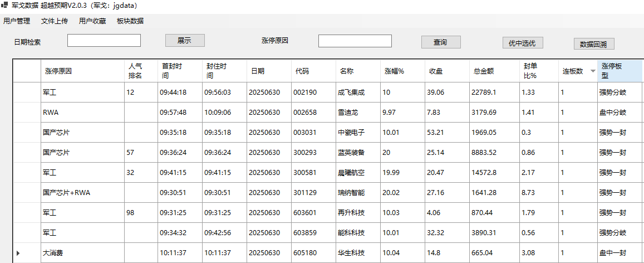Click the 封单比% column header
This screenshot has width=644, height=263.
538,71
